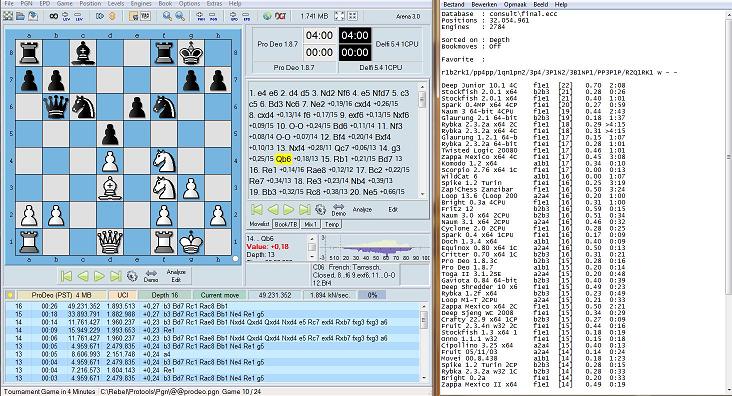The image size is (732, 396).
Task: Click the DGT board toolbar icon
Action: (x=281, y=16)
